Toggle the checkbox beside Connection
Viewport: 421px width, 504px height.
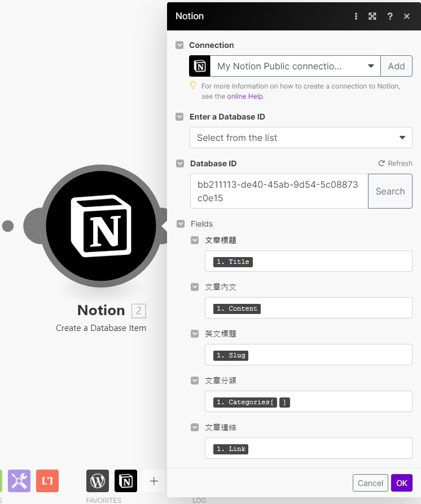(x=179, y=45)
